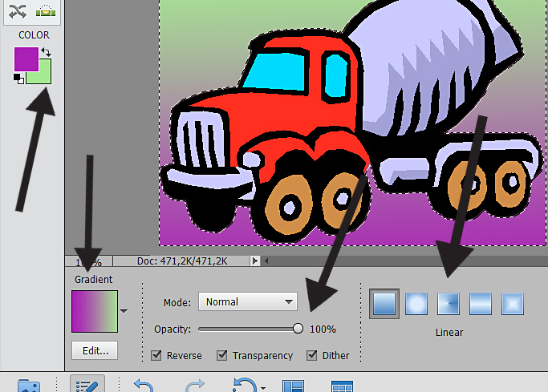Choose the Diamond gradient type

512,304
